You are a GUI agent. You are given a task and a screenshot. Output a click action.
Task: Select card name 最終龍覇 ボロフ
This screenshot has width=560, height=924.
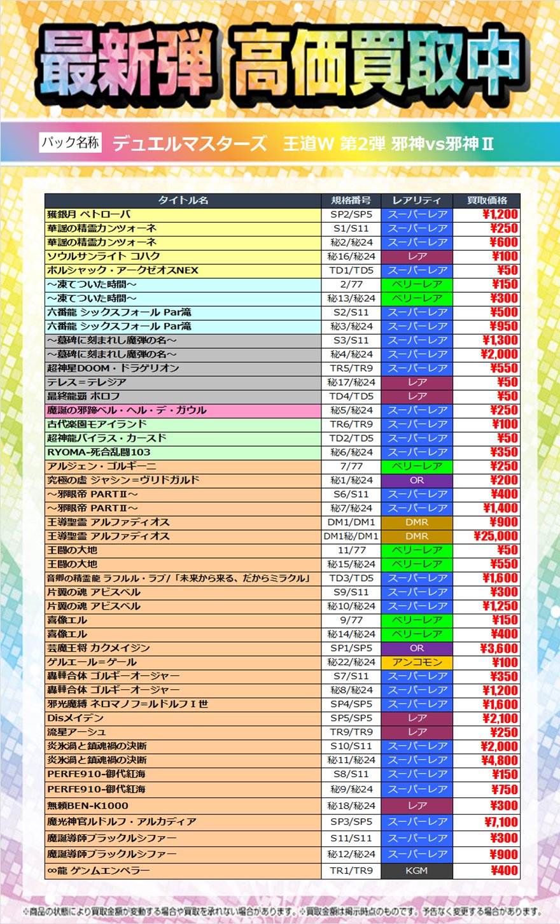click(83, 396)
